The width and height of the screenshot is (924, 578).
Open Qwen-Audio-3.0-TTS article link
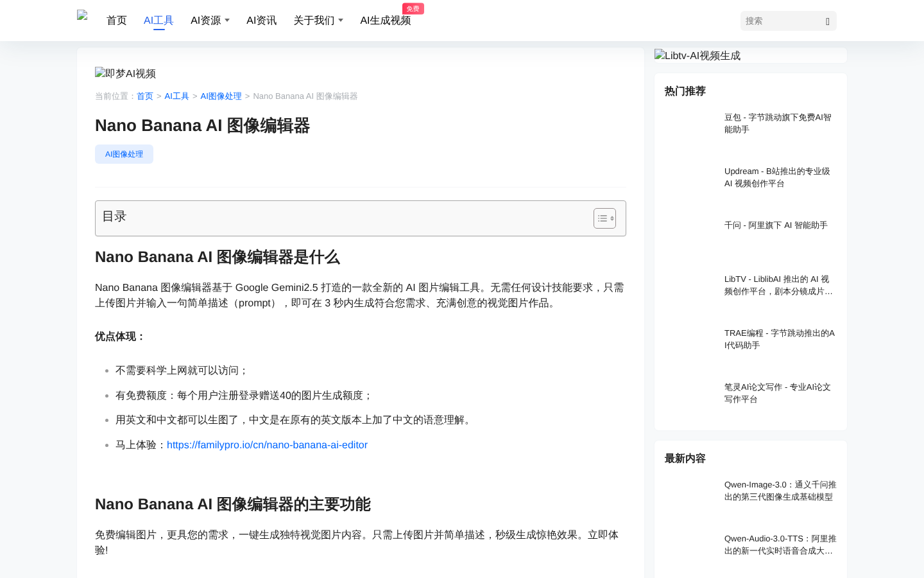pos(780,545)
